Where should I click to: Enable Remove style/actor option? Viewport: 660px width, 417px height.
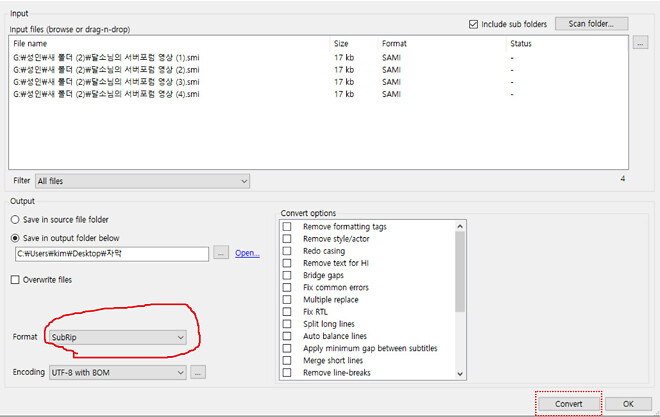coord(287,239)
